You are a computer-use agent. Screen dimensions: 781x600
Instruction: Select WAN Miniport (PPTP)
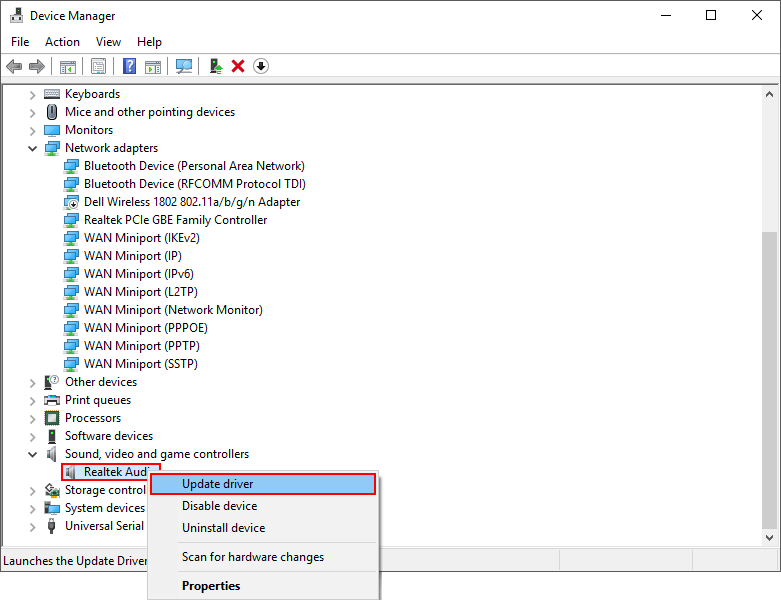pyautogui.click(x=141, y=346)
